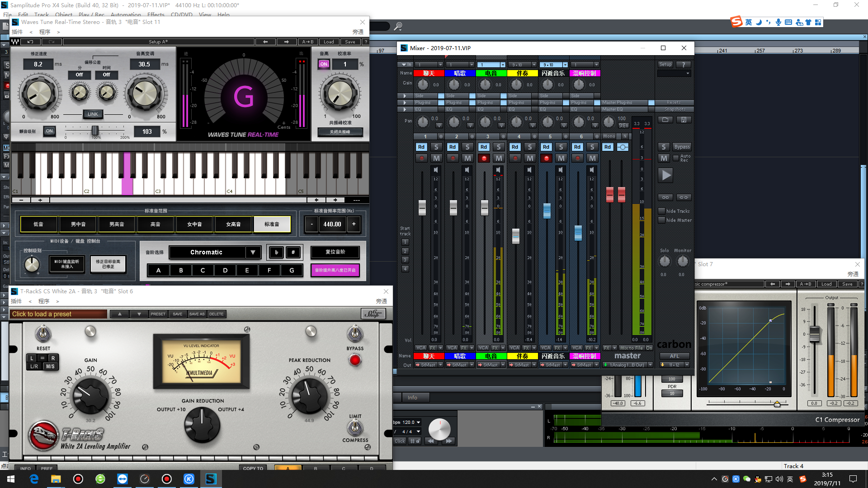Open the bpm 120.0 tempo dropdown
The height and width of the screenshot is (488, 868).
coord(419,422)
